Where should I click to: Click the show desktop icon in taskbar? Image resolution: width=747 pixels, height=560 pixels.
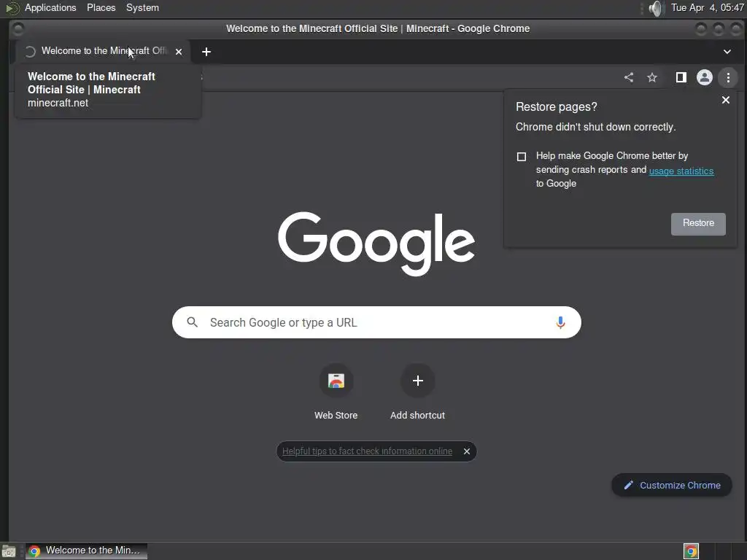(9, 551)
